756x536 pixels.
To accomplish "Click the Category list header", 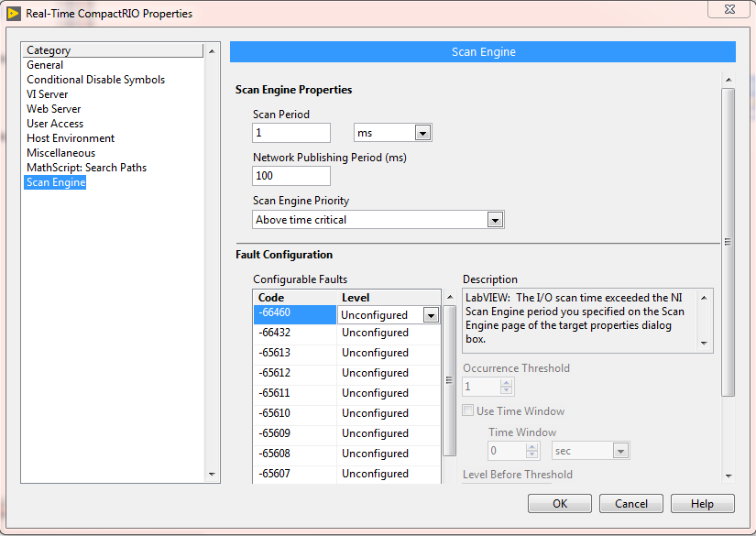I will click(x=114, y=50).
